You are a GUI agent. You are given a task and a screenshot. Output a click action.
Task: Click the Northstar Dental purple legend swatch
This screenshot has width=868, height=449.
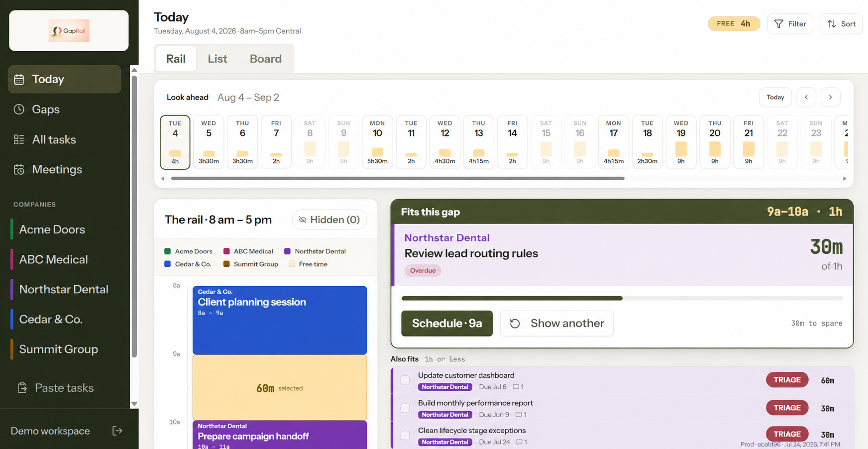coord(287,251)
